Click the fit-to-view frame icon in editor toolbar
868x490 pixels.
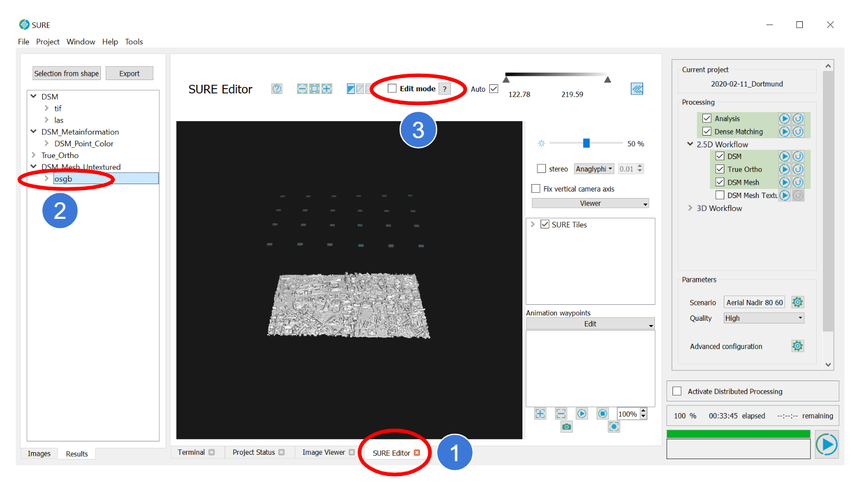click(315, 89)
